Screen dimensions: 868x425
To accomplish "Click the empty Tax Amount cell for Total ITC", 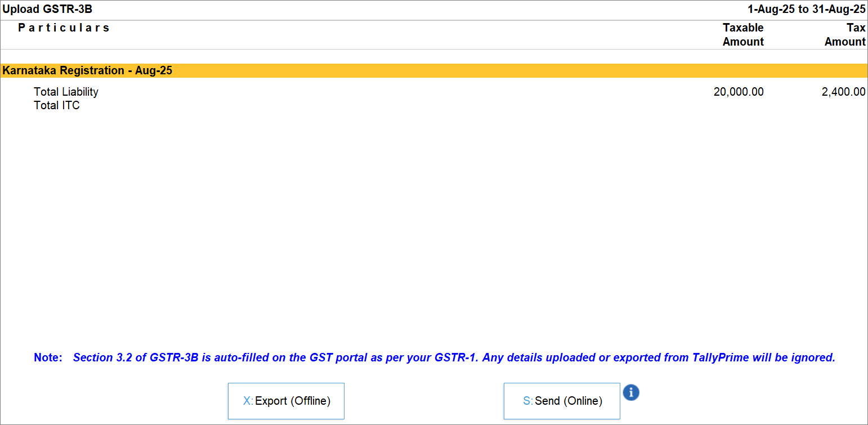I will [x=843, y=105].
